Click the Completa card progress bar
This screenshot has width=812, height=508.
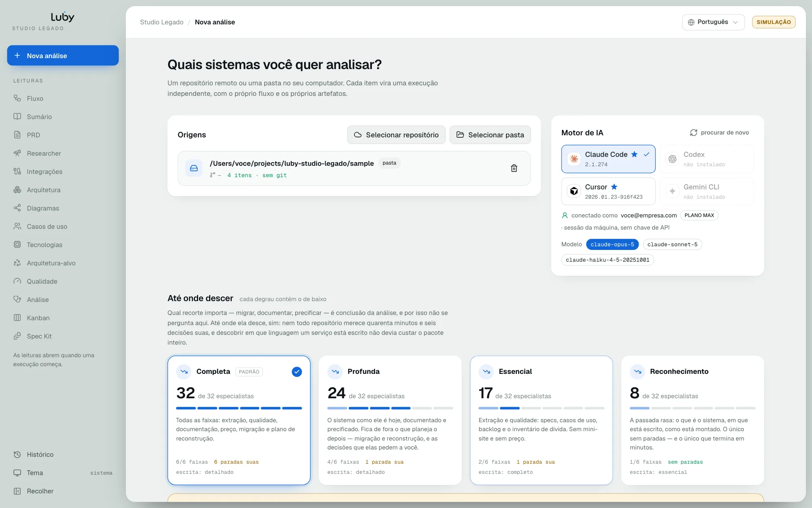[x=239, y=408]
